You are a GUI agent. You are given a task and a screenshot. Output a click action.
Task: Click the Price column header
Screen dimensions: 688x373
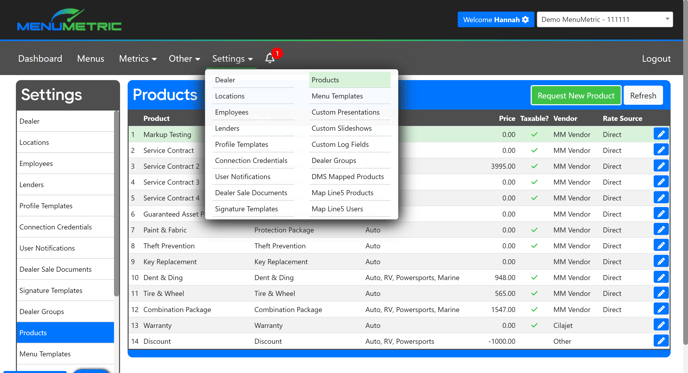[507, 118]
